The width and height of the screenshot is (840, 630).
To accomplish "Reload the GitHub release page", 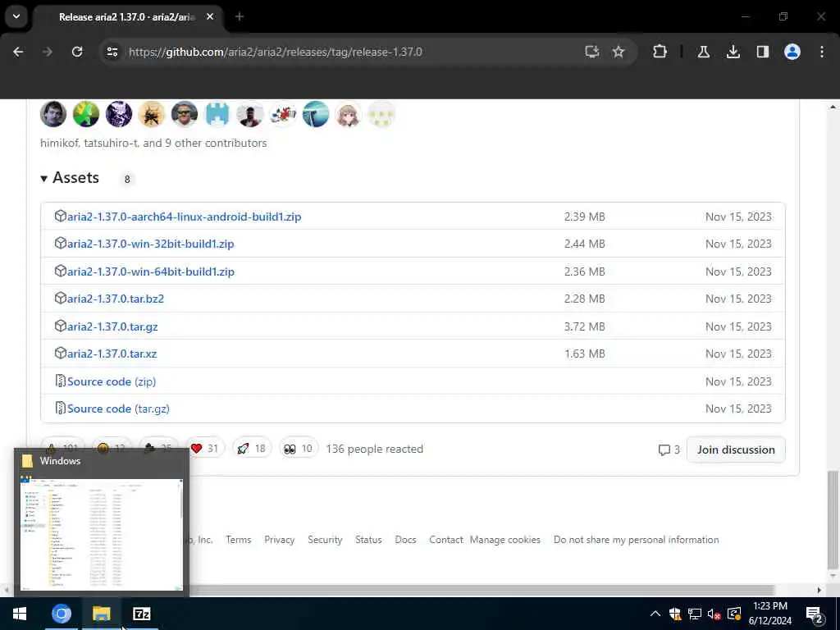I will point(77,52).
